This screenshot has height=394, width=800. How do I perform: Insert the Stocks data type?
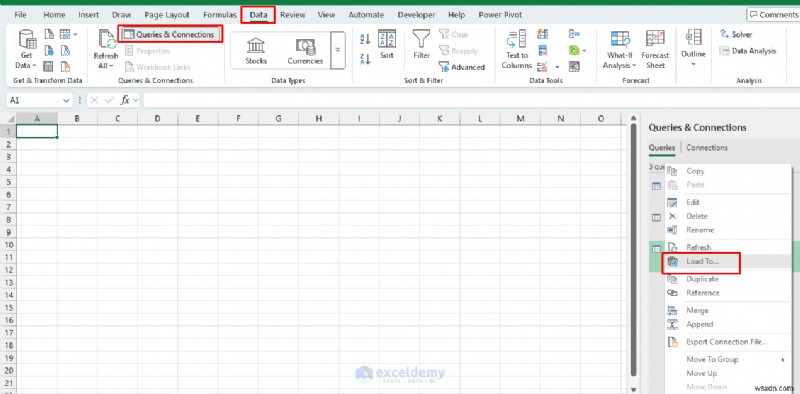pos(256,51)
